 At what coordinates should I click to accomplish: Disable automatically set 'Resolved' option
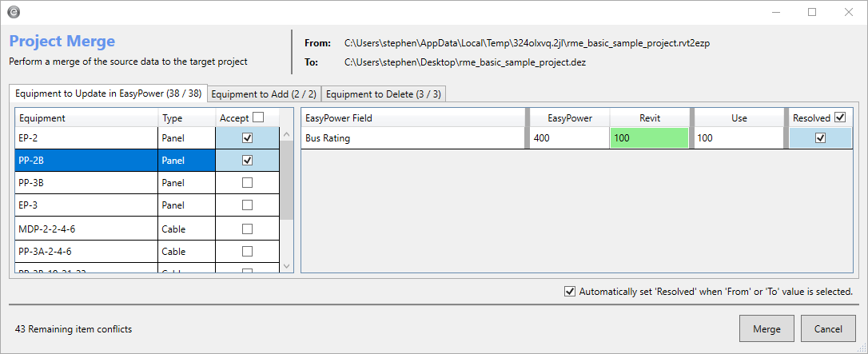pos(569,292)
